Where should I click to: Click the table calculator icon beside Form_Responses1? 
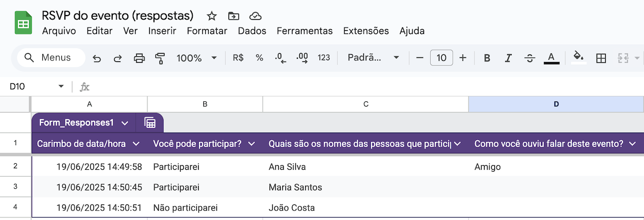pyautogui.click(x=149, y=123)
